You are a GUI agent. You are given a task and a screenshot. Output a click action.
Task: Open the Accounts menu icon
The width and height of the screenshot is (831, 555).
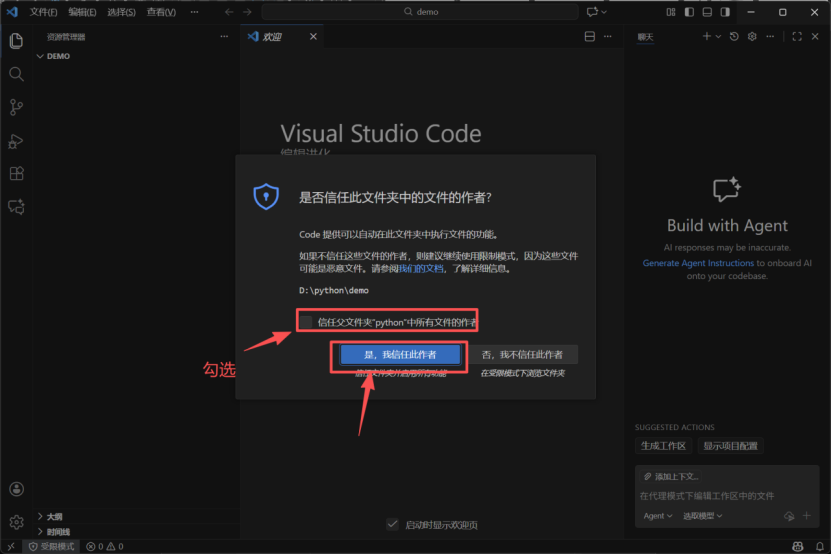pos(16,489)
